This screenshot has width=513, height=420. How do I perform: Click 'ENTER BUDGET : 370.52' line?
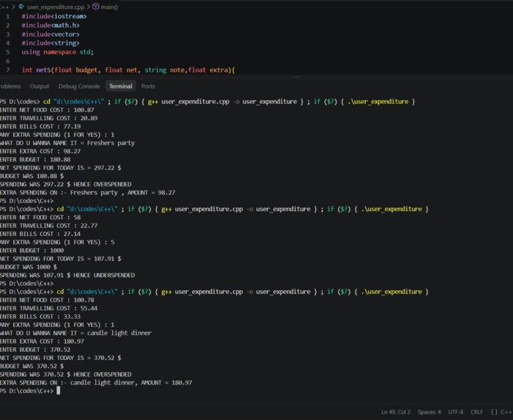click(x=35, y=350)
